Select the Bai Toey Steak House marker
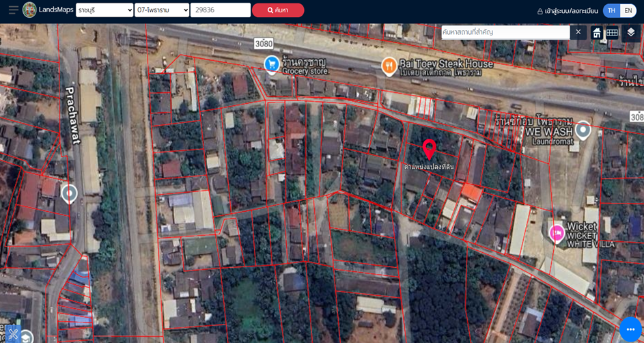 click(389, 66)
